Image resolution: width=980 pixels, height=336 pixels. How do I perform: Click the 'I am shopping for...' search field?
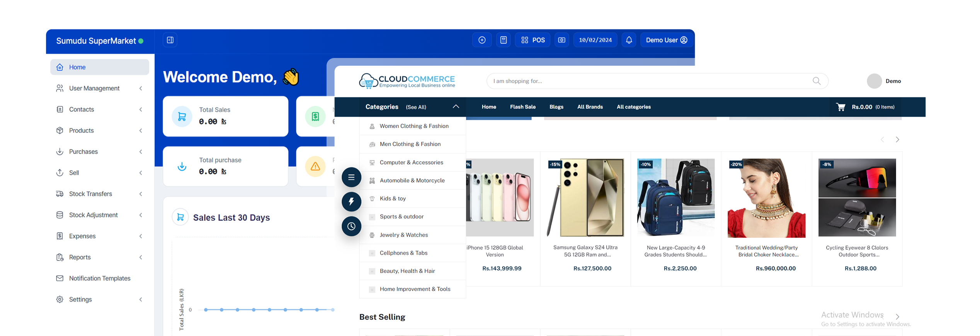point(657,81)
